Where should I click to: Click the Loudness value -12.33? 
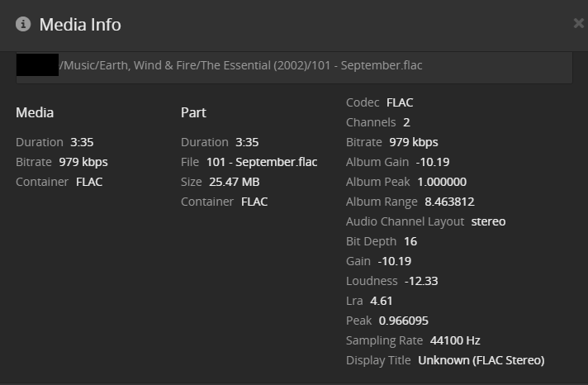[x=421, y=281]
